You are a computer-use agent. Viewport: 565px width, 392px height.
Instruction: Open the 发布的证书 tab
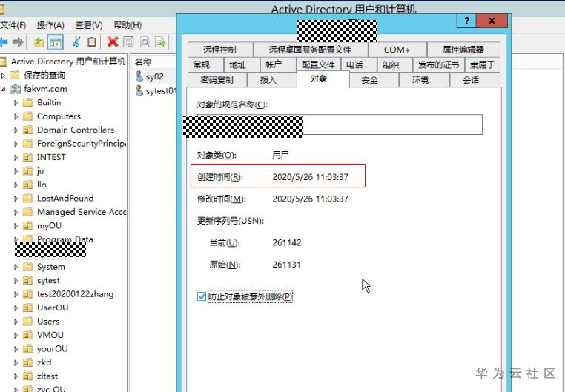coord(438,64)
